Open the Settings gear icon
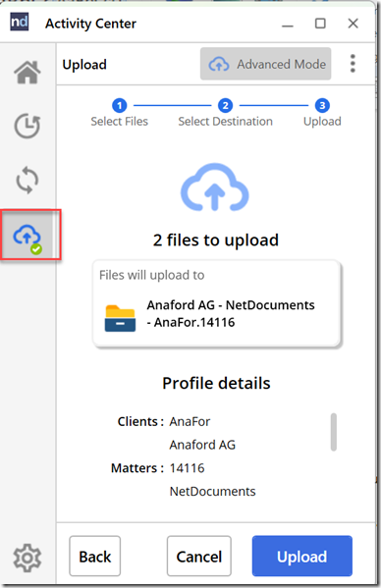Viewport: 381px width, 588px height. coord(27,558)
